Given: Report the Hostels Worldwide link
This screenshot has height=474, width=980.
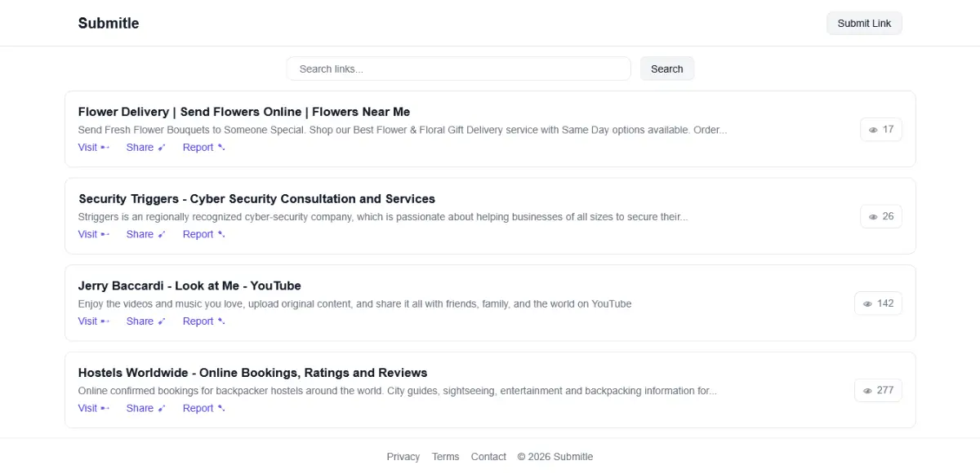Looking at the screenshot, I should [x=204, y=408].
